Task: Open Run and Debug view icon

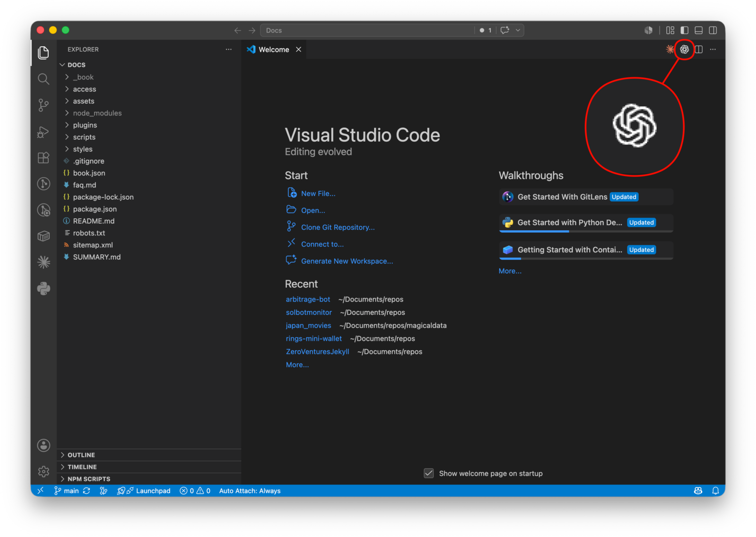Action: tap(43, 131)
